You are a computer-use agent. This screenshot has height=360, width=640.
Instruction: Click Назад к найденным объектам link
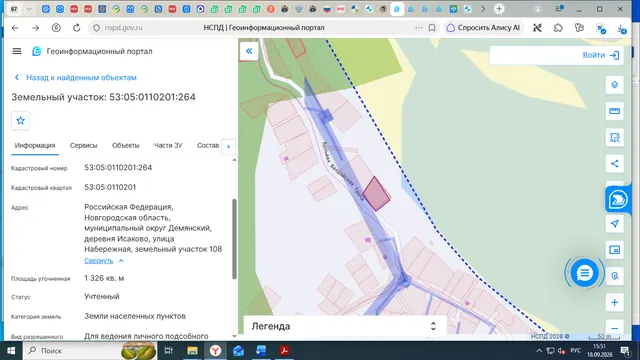[x=81, y=78]
